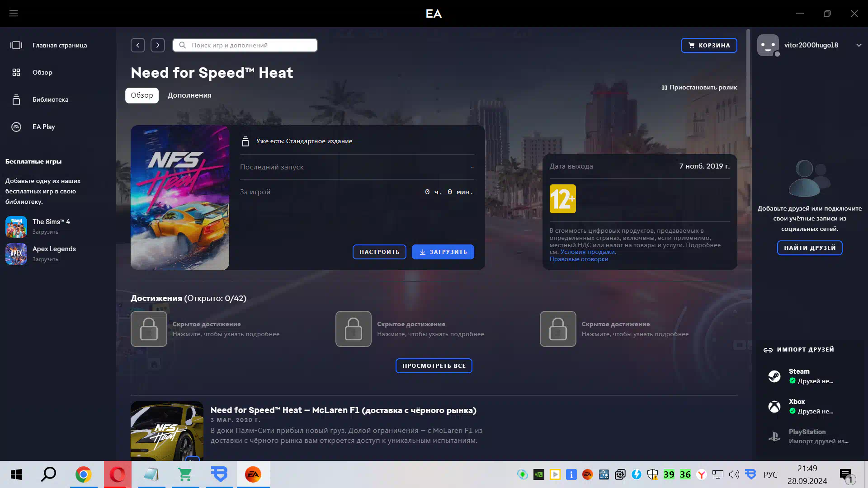Image resolution: width=868 pixels, height=488 pixels.
Task: Open the Windows Start menu
Action: pyautogui.click(x=16, y=474)
